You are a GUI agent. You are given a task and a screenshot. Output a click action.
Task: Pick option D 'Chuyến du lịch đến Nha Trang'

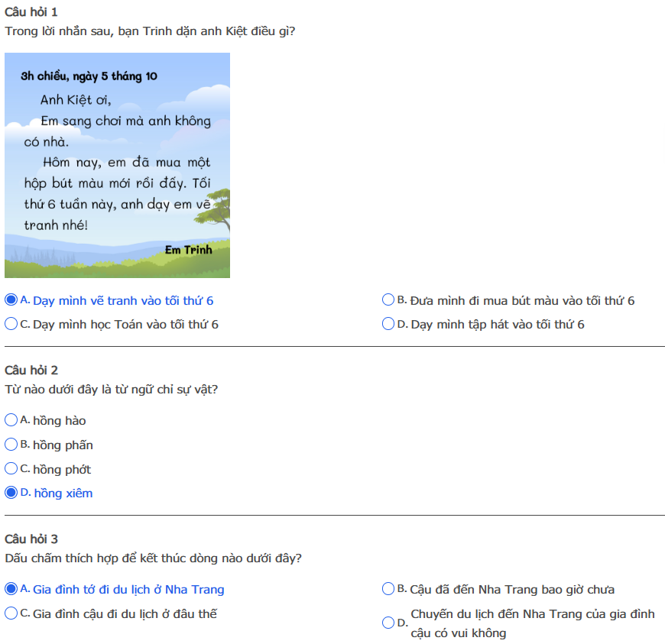(388, 623)
